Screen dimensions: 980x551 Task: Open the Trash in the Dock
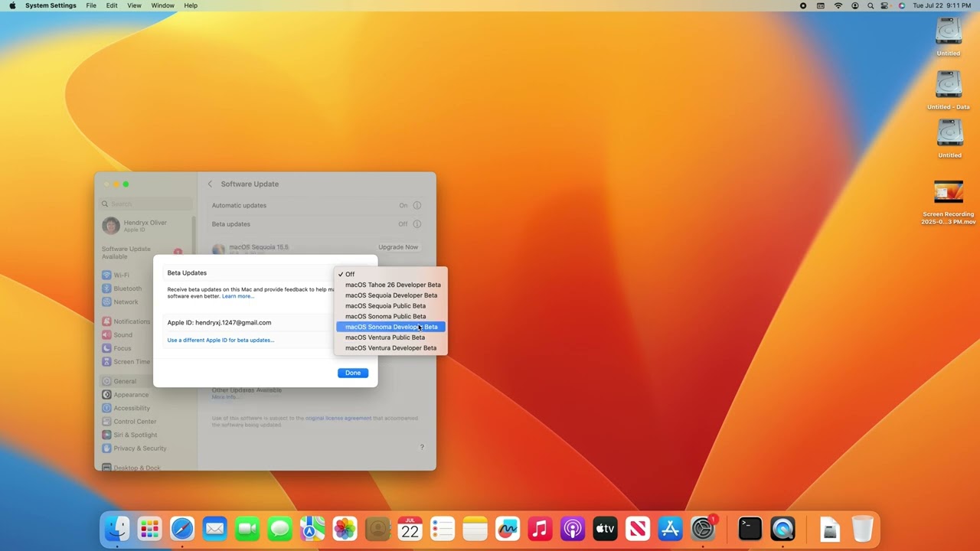point(863,528)
